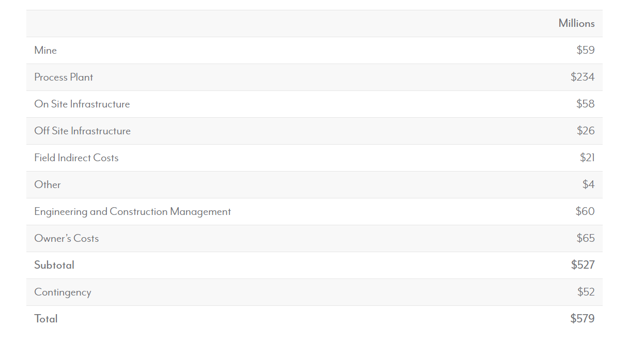Click the $21 indirect costs value
Screen dimensions: 644x341
click(587, 158)
